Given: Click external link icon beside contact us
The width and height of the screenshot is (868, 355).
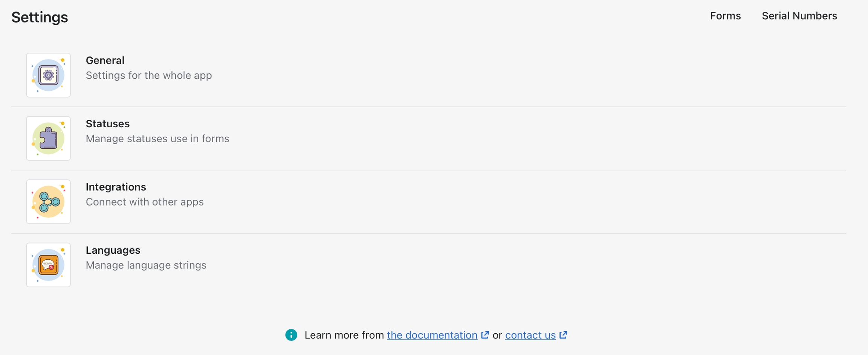Looking at the screenshot, I should 563,335.
